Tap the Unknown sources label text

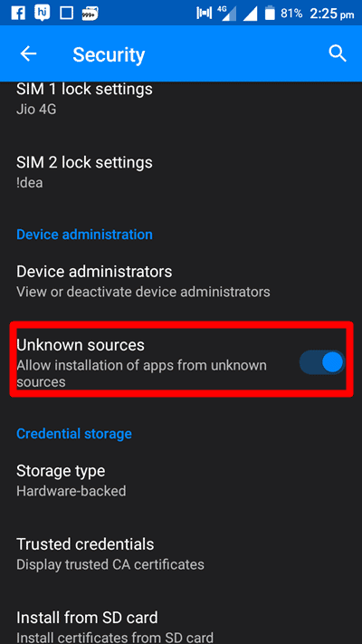click(81, 345)
